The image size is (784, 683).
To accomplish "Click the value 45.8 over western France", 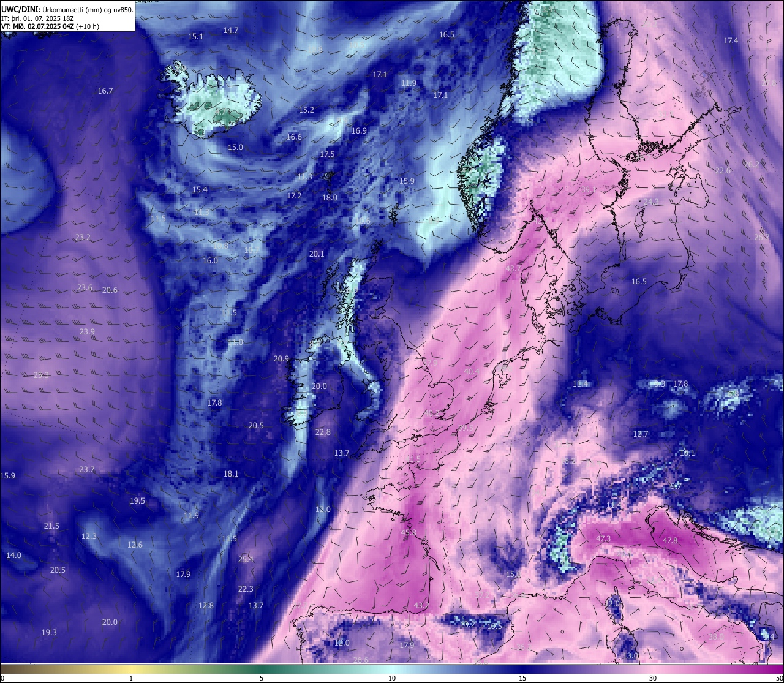I will (409, 533).
